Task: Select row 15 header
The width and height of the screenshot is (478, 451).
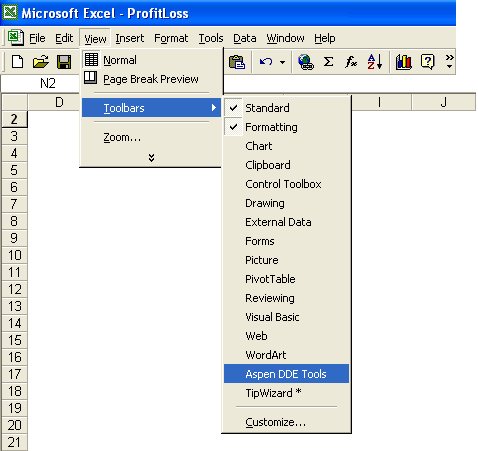Action: pos(14,340)
